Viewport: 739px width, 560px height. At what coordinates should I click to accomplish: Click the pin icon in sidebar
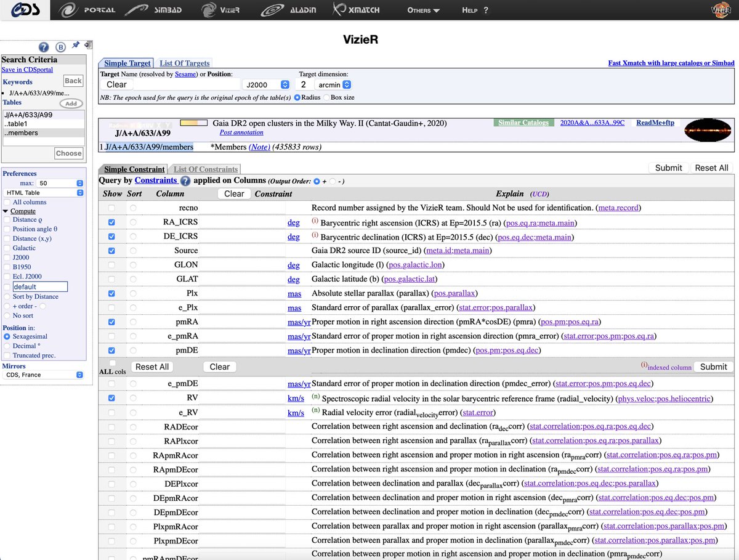coord(76,46)
